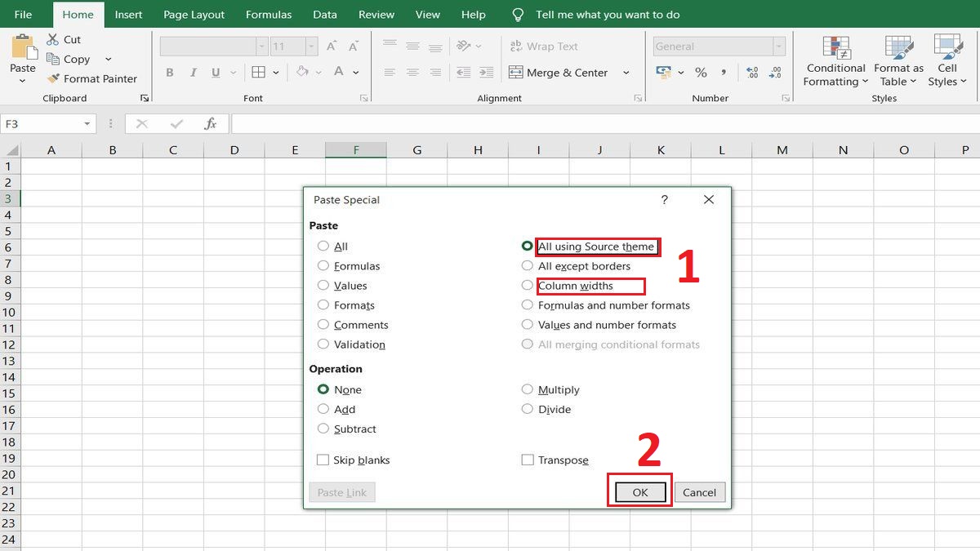Switch to the Insert tab
The width and height of the screenshot is (980, 551).
(x=128, y=15)
